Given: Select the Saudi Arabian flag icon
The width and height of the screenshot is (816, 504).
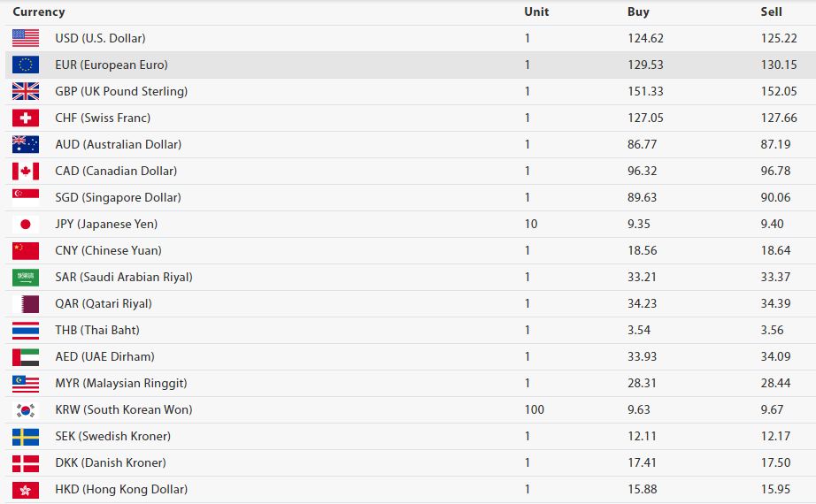Looking at the screenshot, I should tap(26, 278).
